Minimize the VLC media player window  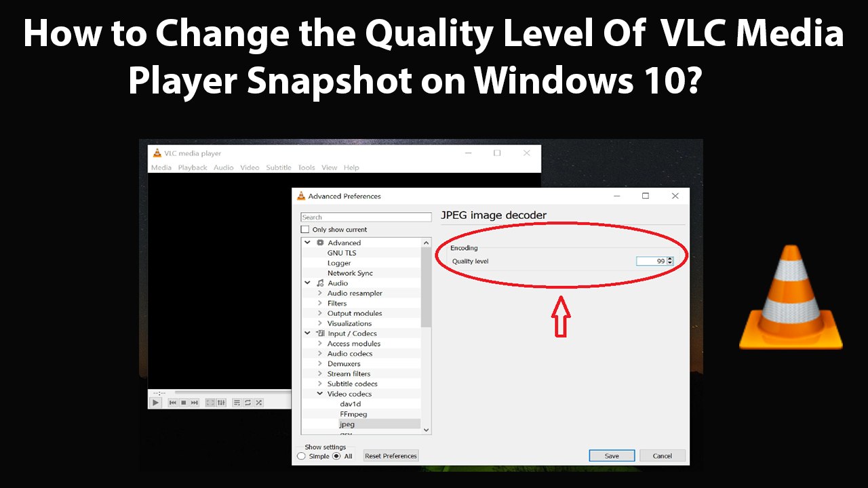coord(468,153)
